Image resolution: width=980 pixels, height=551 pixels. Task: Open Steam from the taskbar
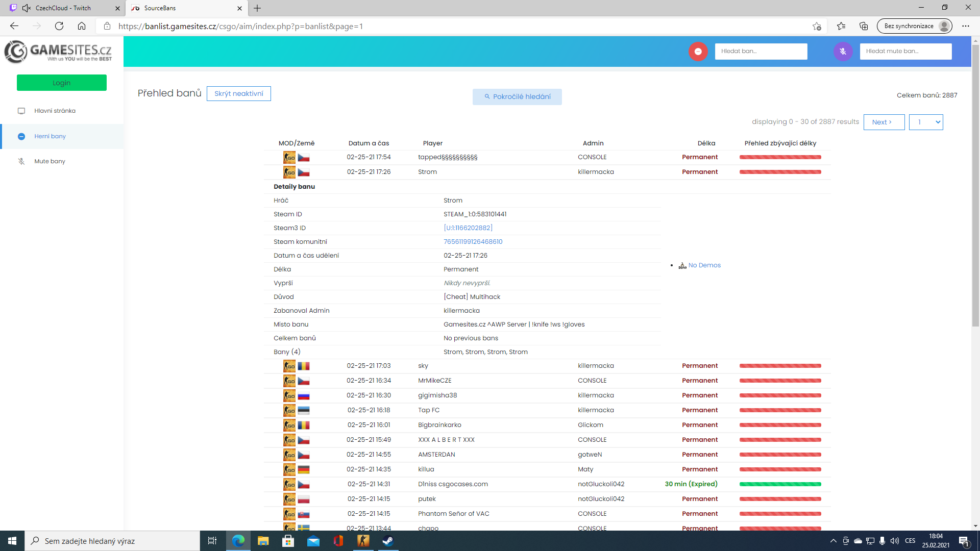pos(388,541)
